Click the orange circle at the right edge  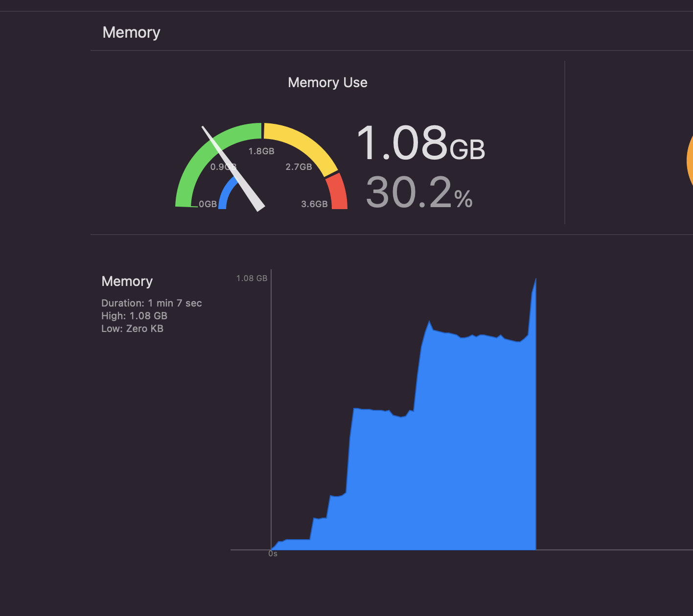coord(690,161)
